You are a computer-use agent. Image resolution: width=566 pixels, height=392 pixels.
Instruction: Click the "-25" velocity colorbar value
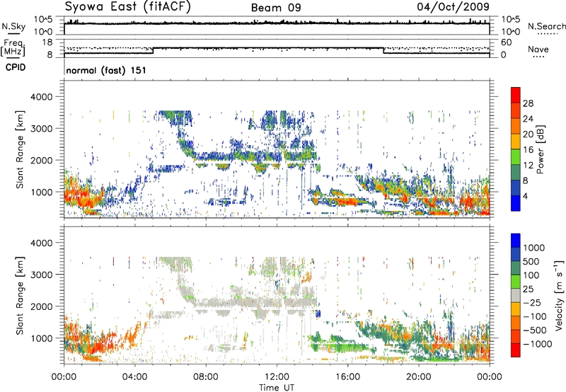coord(532,303)
